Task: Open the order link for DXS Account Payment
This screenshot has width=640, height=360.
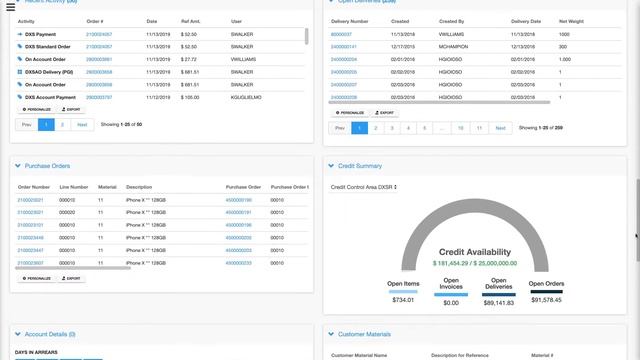Action: click(99, 97)
